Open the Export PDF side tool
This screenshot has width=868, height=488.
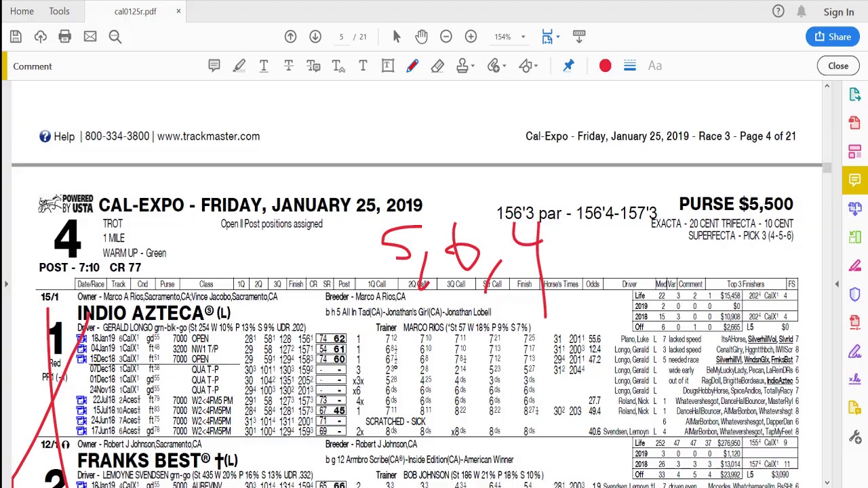tap(854, 94)
